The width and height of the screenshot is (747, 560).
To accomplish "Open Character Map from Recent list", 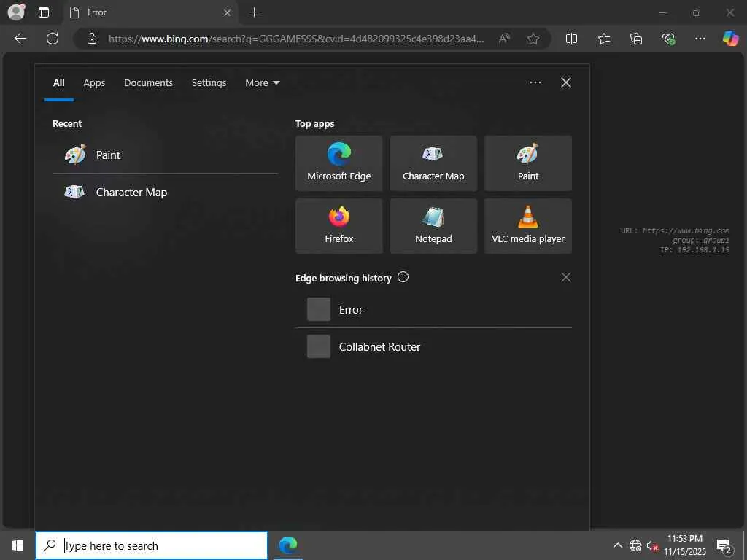I will (165, 192).
